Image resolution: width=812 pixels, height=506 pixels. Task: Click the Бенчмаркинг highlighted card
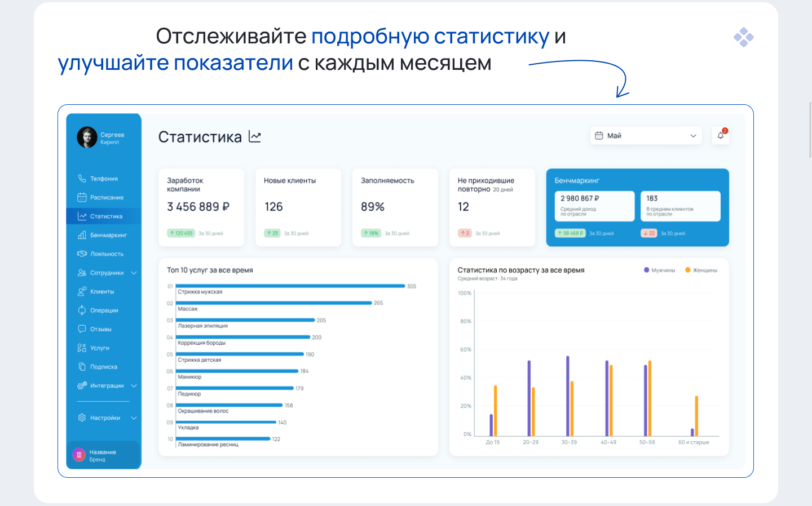coord(637,207)
